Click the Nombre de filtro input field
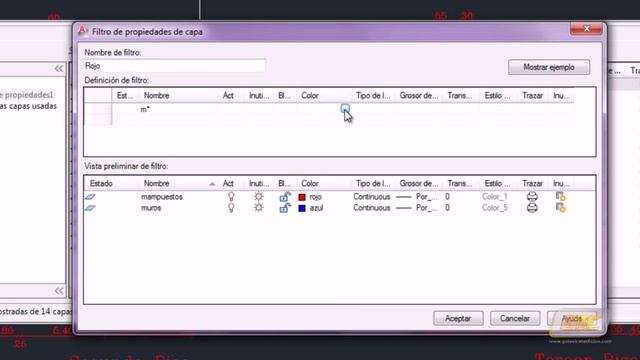Screen dimensions: 640x360 pyautogui.click(x=175, y=66)
